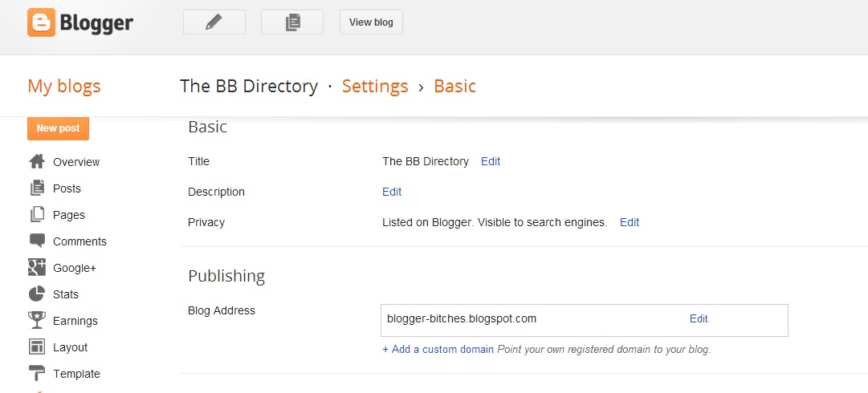Edit the blog address
The image size is (868, 393).
(699, 319)
